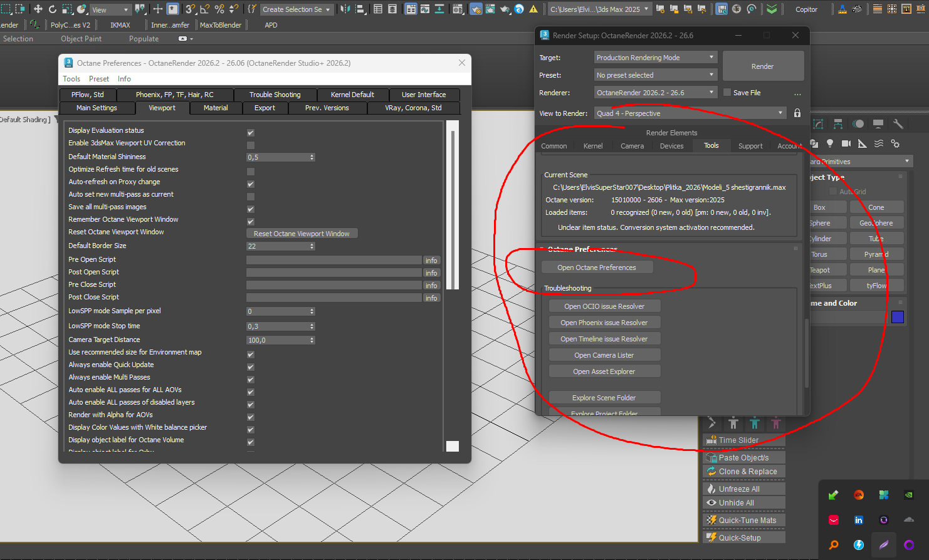This screenshot has height=560, width=929.
Task: Toggle Save all multi-pass images checkbox
Action: coord(251,209)
